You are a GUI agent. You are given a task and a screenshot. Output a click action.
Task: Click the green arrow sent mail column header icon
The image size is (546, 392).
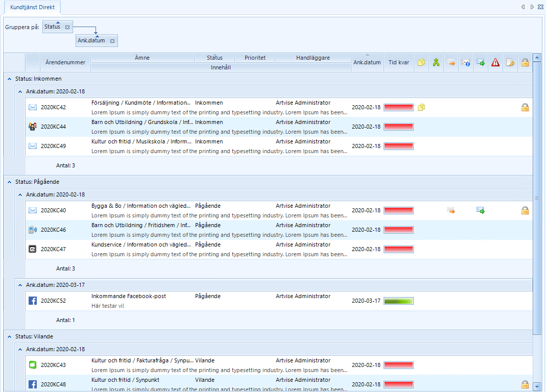pyautogui.click(x=481, y=63)
